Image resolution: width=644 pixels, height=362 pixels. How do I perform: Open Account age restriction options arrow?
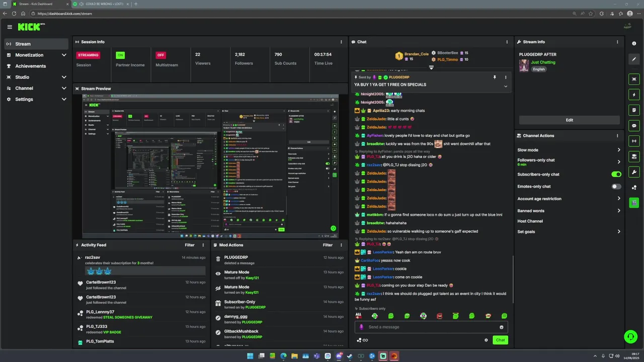619,199
